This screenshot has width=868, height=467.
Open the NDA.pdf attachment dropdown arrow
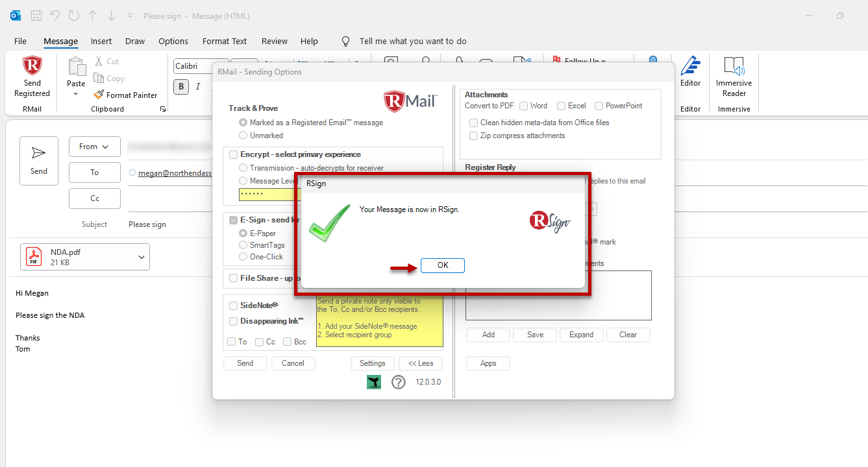click(142, 257)
